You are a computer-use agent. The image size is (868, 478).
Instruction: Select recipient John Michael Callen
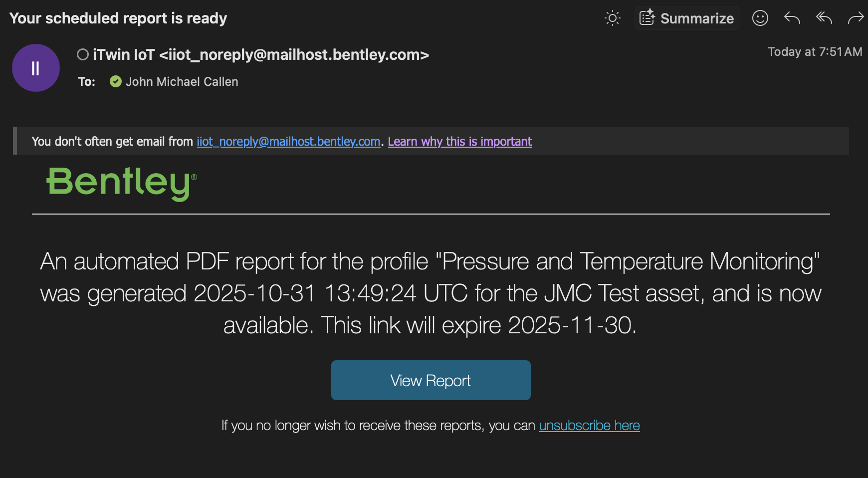tap(182, 81)
